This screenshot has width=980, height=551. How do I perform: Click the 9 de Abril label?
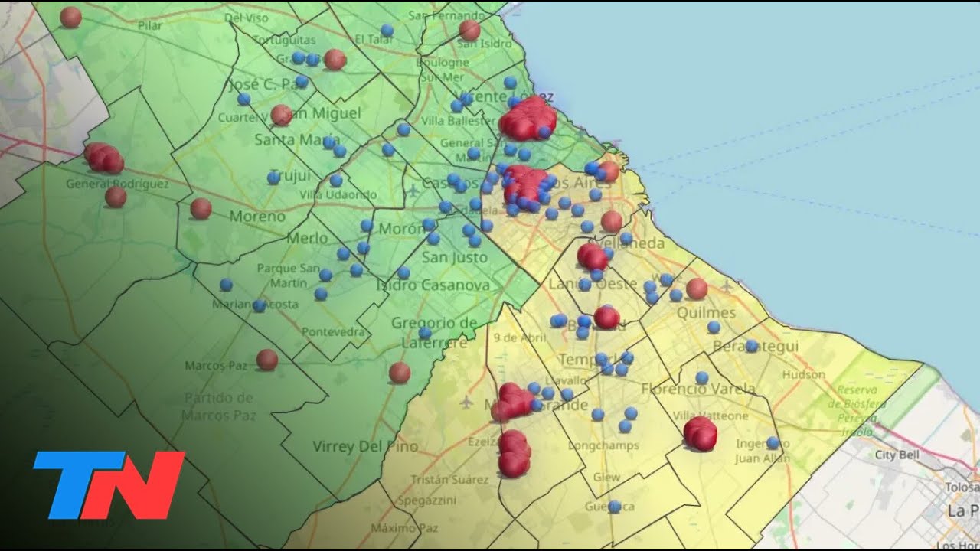[519, 337]
